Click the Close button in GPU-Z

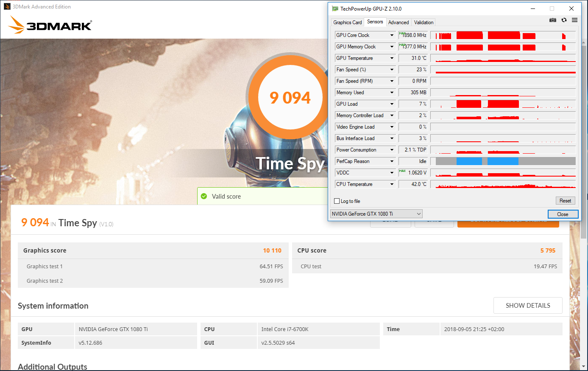point(563,214)
